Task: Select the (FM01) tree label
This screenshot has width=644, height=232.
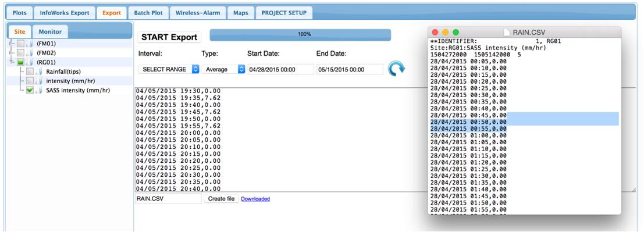Action: [46, 44]
